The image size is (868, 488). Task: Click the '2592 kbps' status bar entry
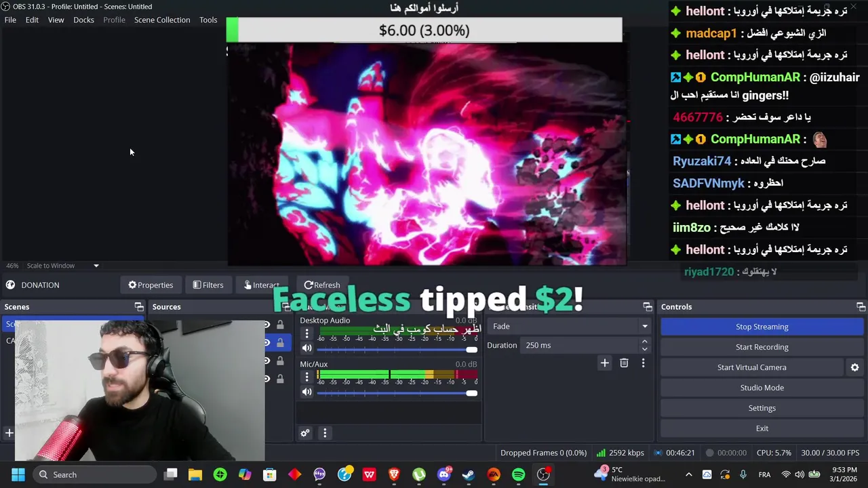click(x=620, y=453)
